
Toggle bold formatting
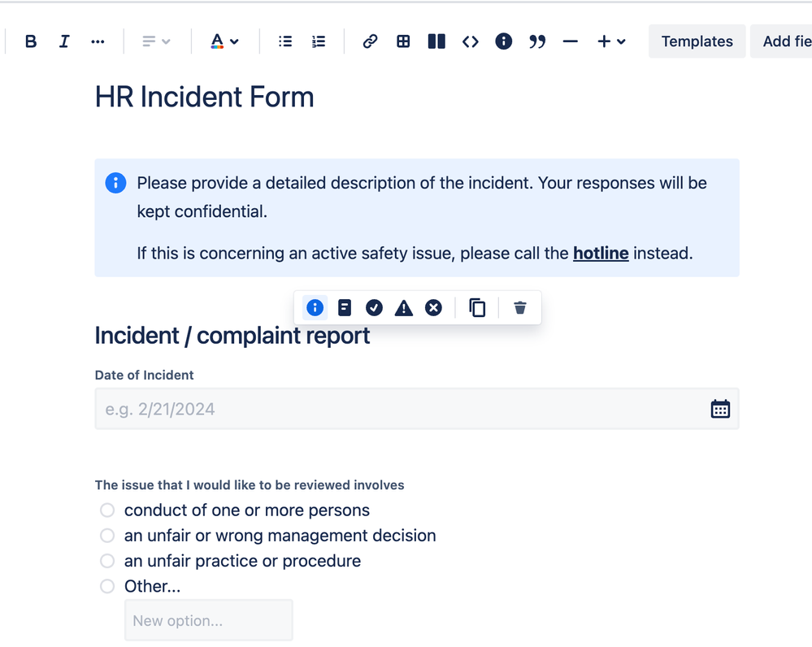(31, 41)
